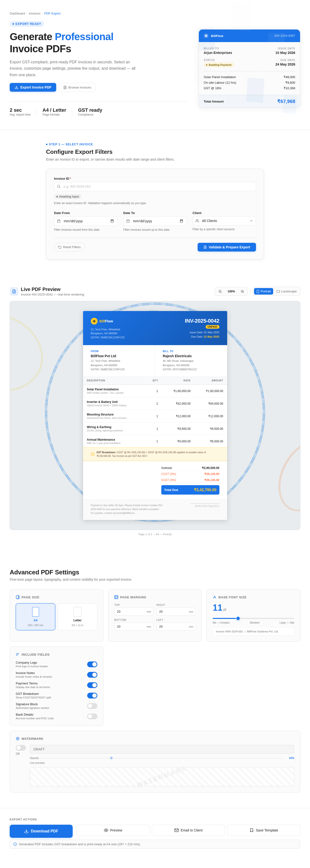Click the Bottom margin input
Screen dimensions: 310x868
[x=134, y=627]
